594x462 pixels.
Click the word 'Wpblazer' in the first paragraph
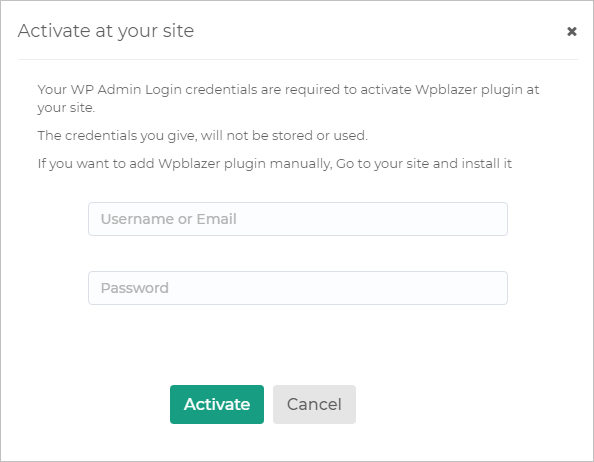[x=446, y=90]
